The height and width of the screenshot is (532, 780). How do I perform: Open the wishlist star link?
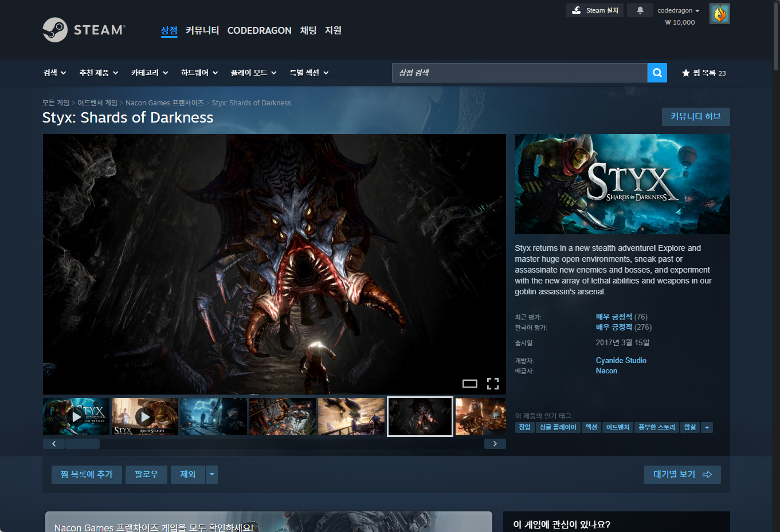[x=704, y=73]
